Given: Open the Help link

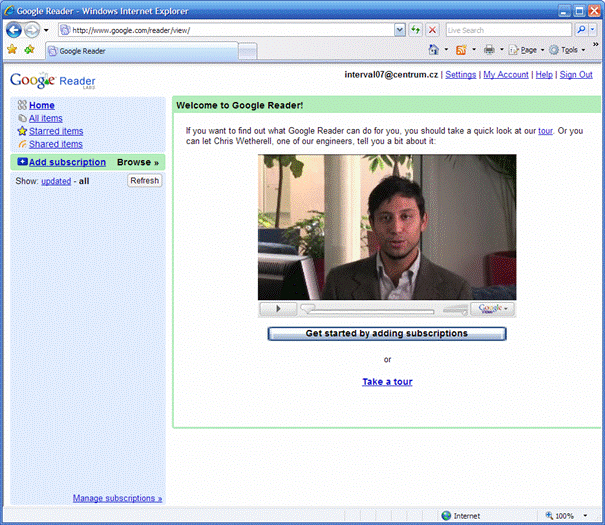Looking at the screenshot, I should [x=544, y=74].
